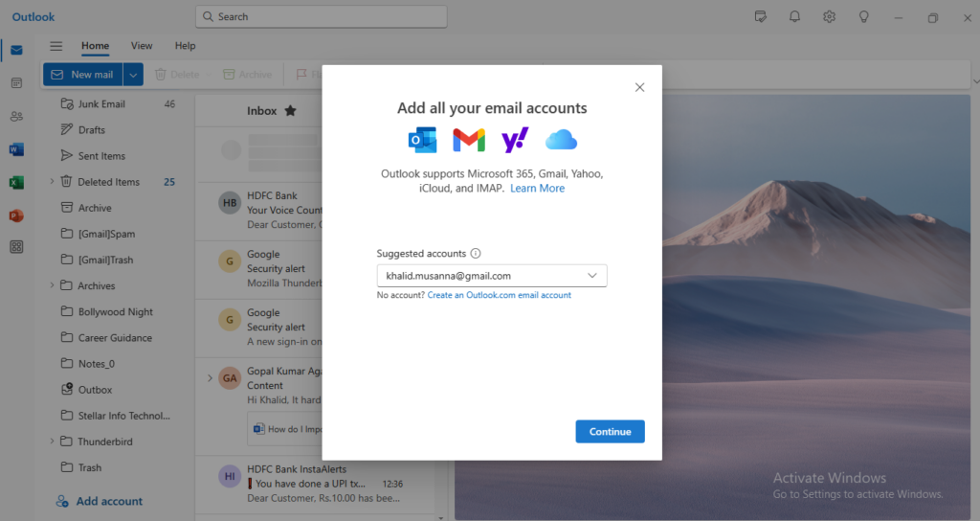Viewport: 980px width, 521px height.
Task: Open the suggested accounts combo box
Action: 492,276
